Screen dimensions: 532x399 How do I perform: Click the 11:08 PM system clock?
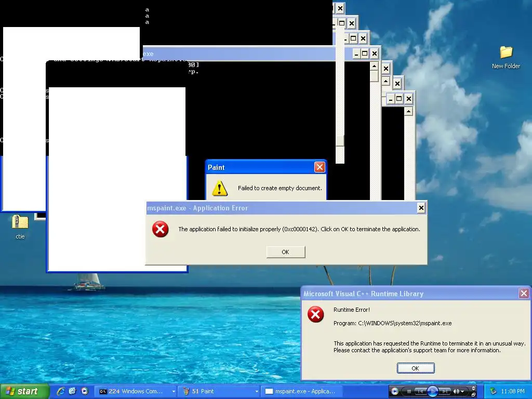point(513,391)
